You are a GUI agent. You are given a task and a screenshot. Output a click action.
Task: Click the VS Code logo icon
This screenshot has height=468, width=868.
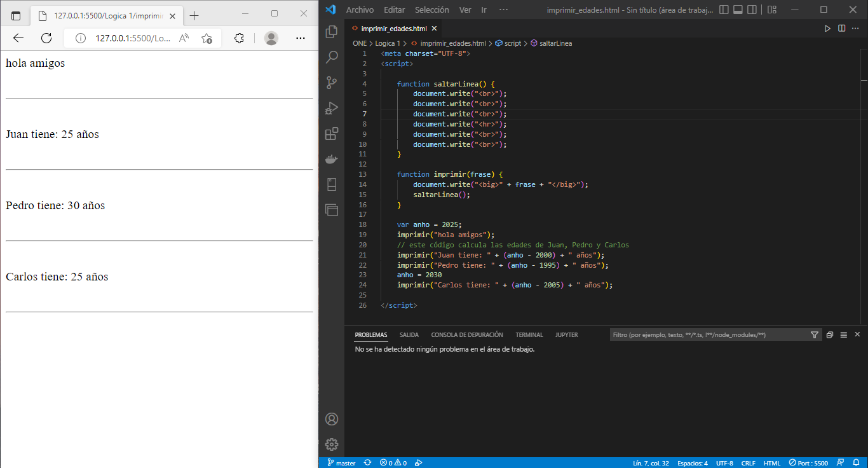point(330,10)
